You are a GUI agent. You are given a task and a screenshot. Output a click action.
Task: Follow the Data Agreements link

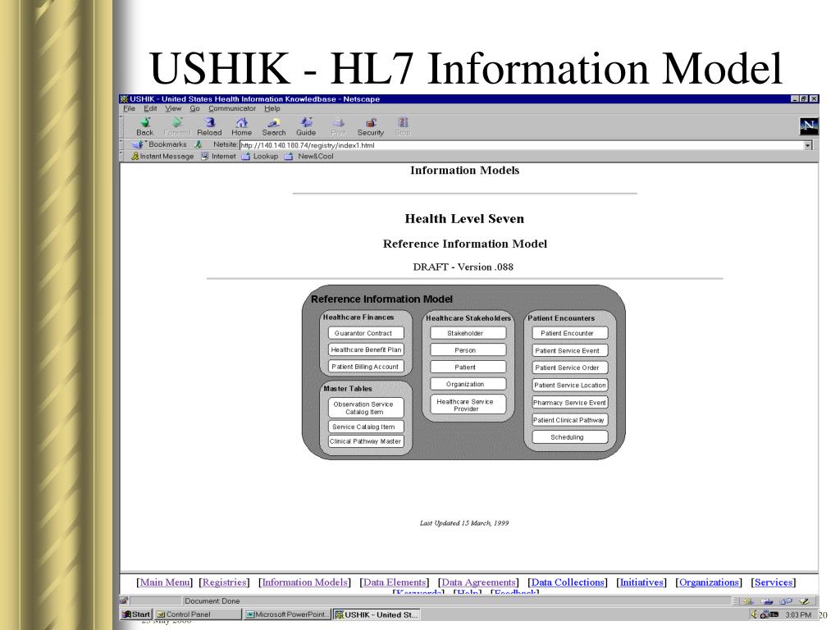pos(478,582)
